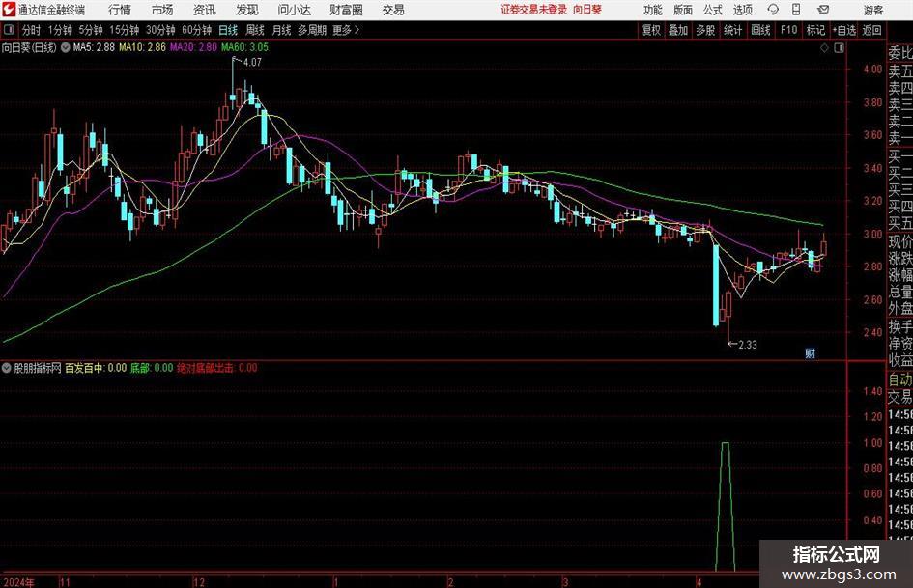Switch to the 15分钟 period tab

click(124, 30)
